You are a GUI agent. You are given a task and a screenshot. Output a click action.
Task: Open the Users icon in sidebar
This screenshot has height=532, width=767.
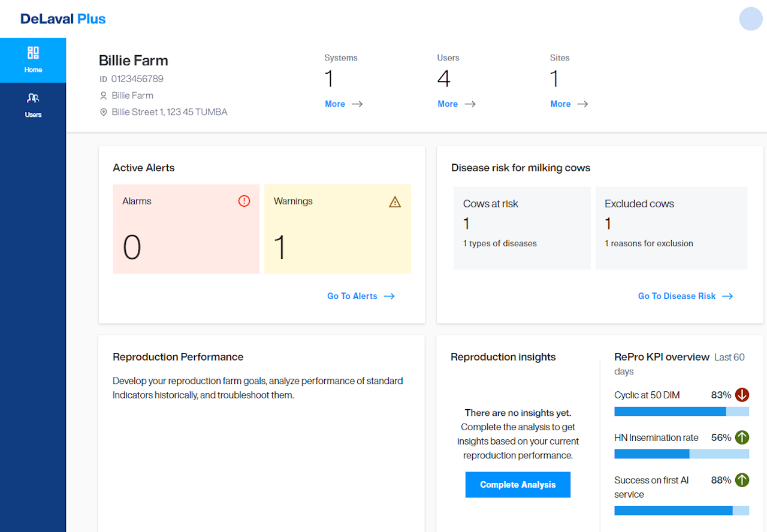[33, 98]
